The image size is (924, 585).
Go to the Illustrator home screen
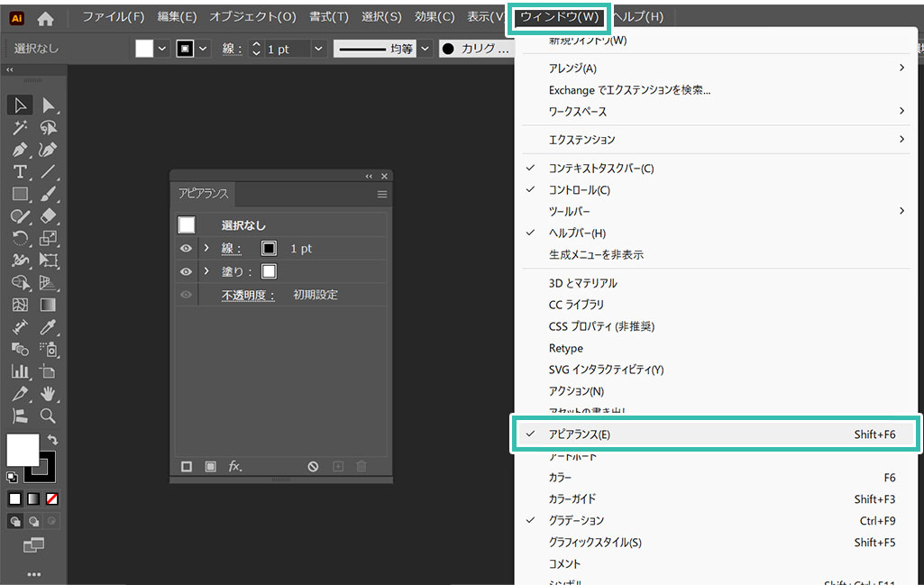click(x=45, y=17)
